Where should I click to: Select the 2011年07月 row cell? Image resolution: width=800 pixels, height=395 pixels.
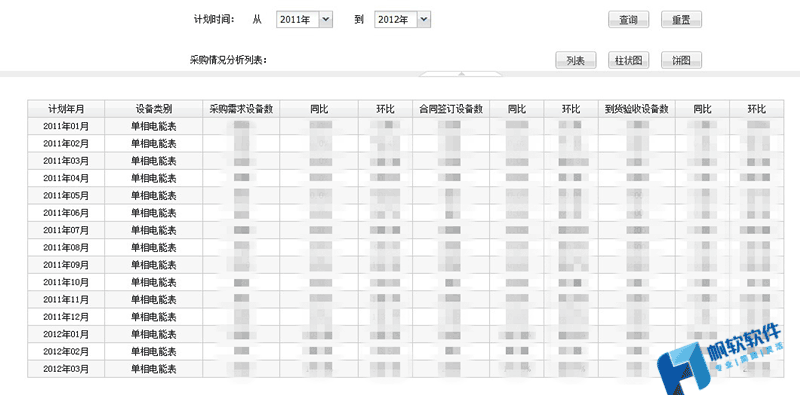[x=66, y=230]
